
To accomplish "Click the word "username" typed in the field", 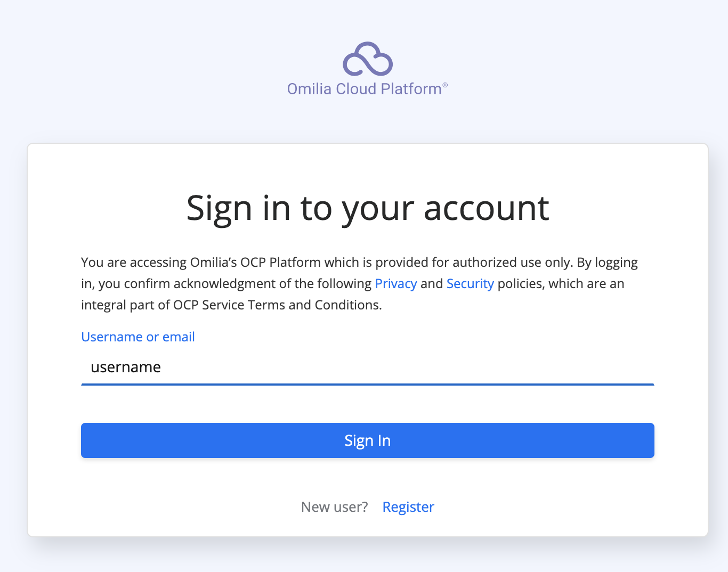I will tap(126, 367).
